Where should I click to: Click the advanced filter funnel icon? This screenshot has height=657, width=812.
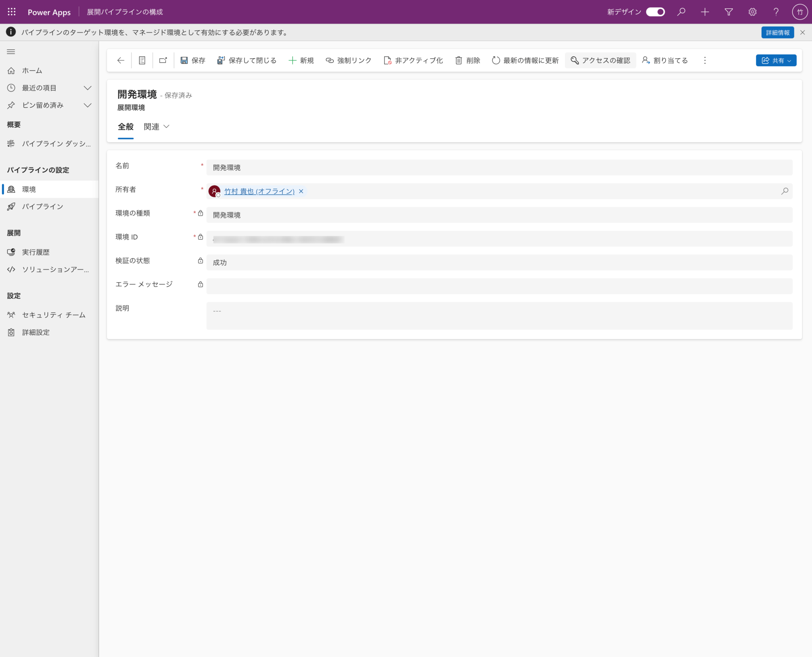tap(728, 12)
